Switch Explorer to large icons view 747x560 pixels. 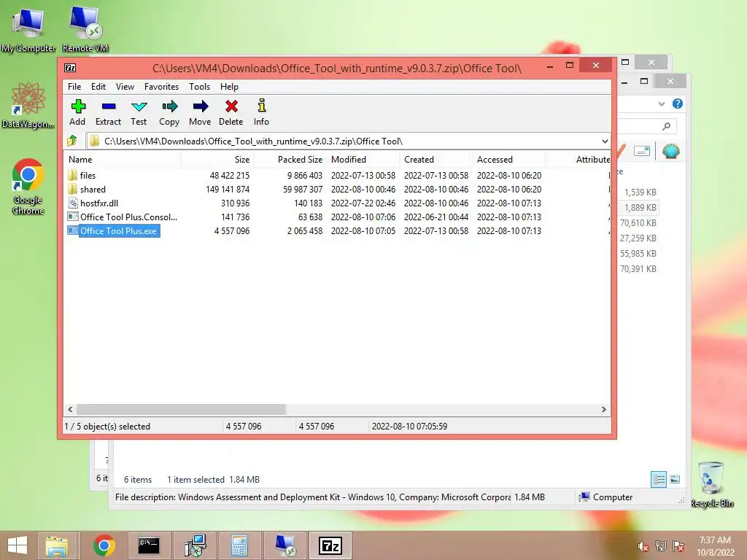(675, 480)
